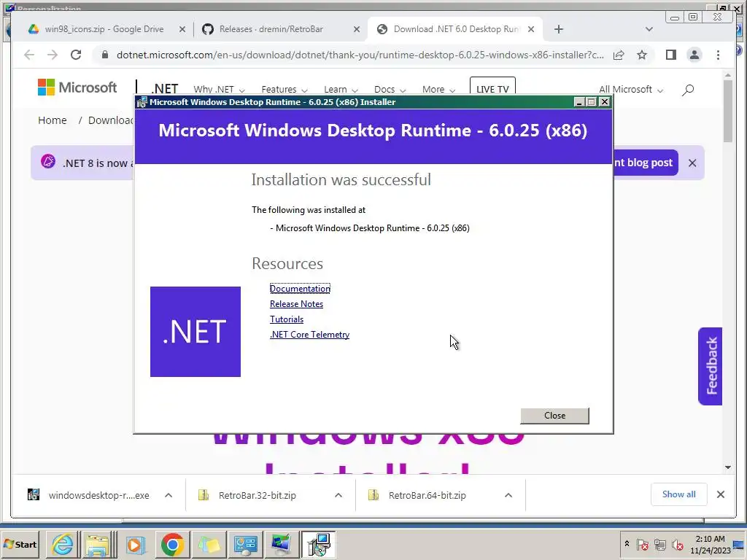The height and width of the screenshot is (560, 747).
Task: Expand the Features menu
Action: click(x=284, y=90)
